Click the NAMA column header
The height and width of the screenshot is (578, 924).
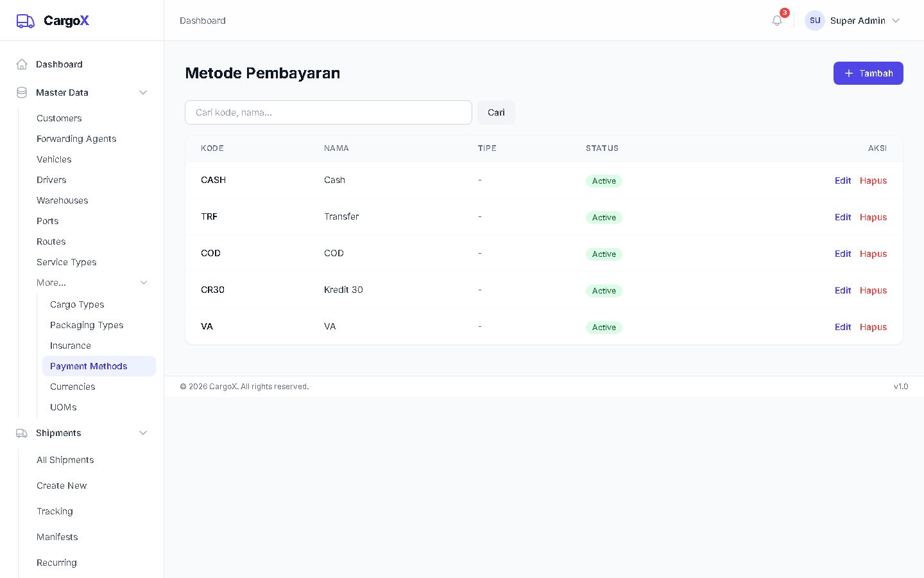coord(336,148)
